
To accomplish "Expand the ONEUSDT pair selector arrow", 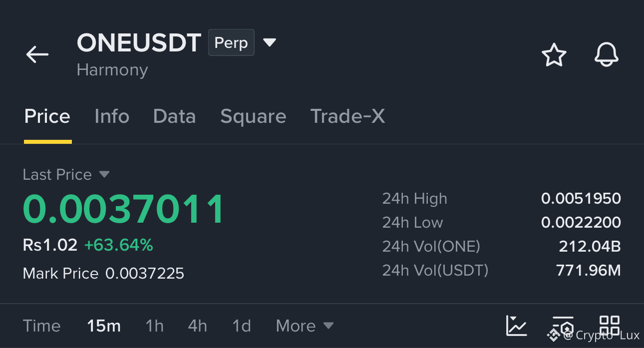I will [x=270, y=42].
